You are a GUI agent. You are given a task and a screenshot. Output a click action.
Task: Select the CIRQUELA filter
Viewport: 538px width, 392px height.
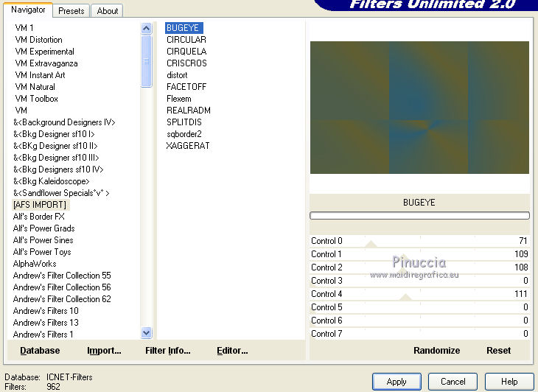(186, 52)
